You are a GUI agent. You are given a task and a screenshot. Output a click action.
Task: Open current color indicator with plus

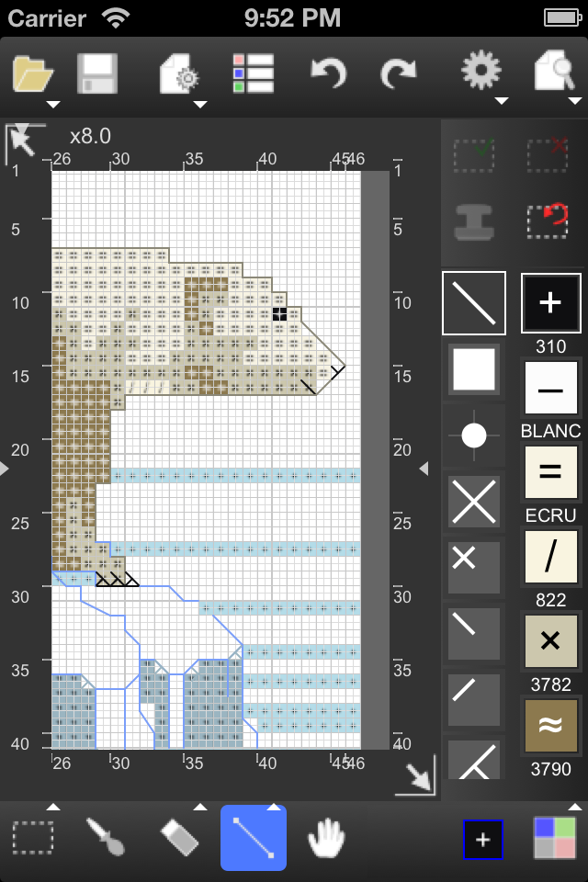(x=482, y=840)
